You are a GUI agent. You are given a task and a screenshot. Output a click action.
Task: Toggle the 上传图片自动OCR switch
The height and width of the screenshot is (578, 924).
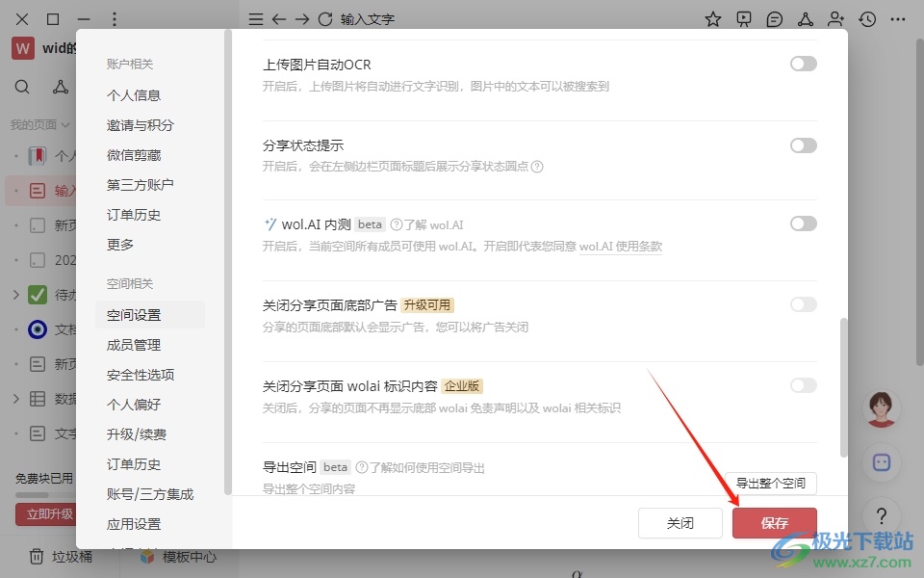point(803,64)
